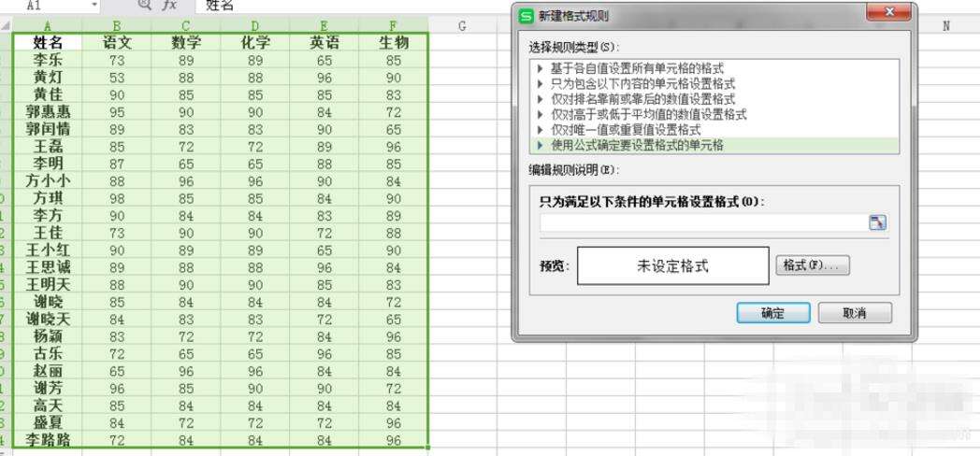Click the range selector icon in formula field
Screen dimensions: 980x456
point(878,223)
